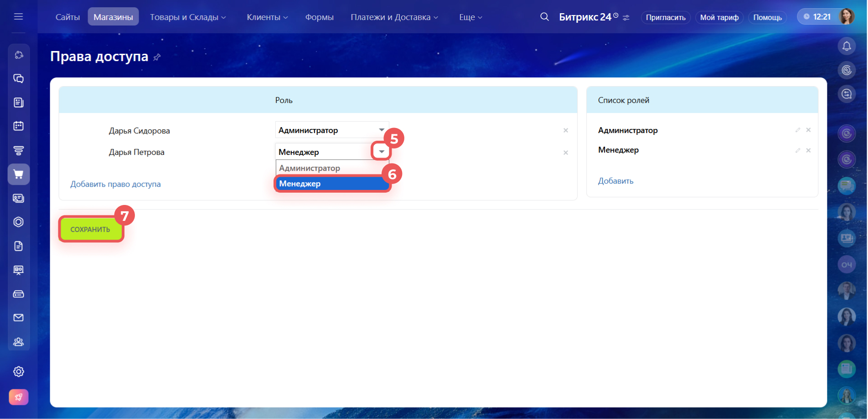Click the search magnifier icon
868x419 pixels.
pos(544,17)
